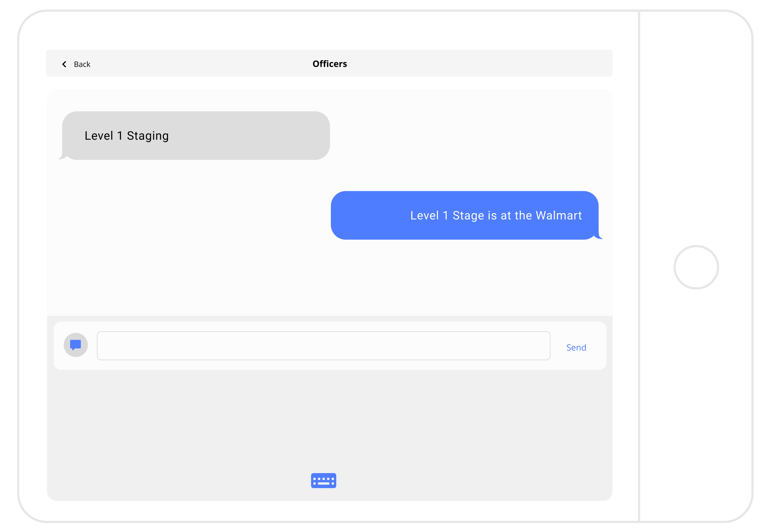Click empty chat area right of the gray bubble
The width and height of the screenshot is (771, 532).
pos(467,136)
